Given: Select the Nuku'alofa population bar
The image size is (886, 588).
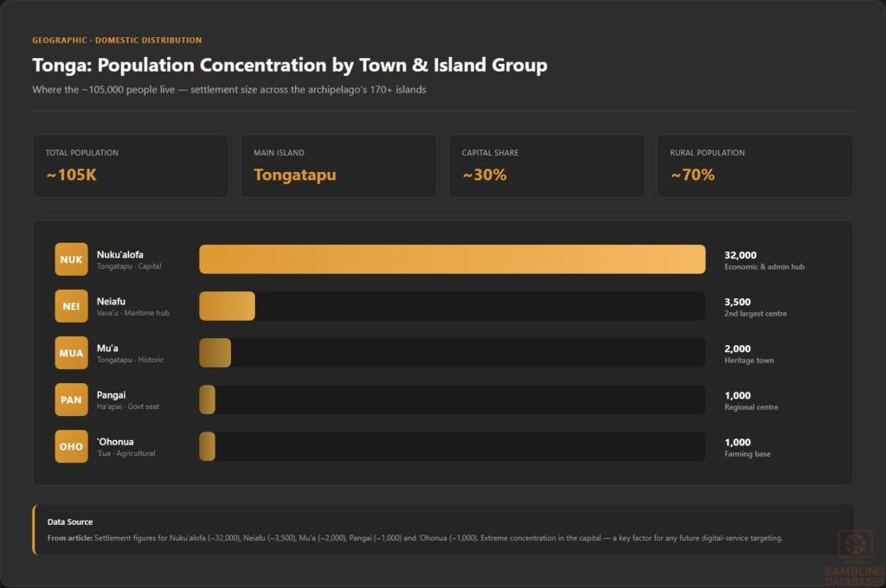Looking at the screenshot, I should pyautogui.click(x=452, y=259).
